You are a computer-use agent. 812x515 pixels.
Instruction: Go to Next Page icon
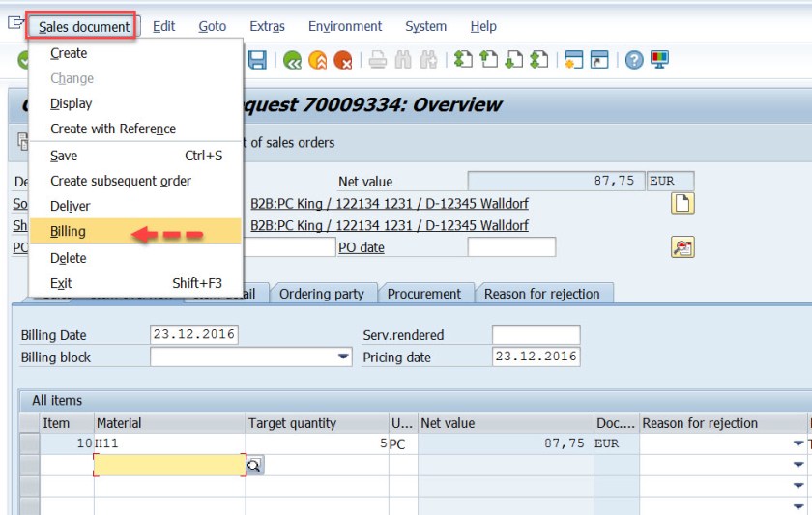tap(513, 60)
